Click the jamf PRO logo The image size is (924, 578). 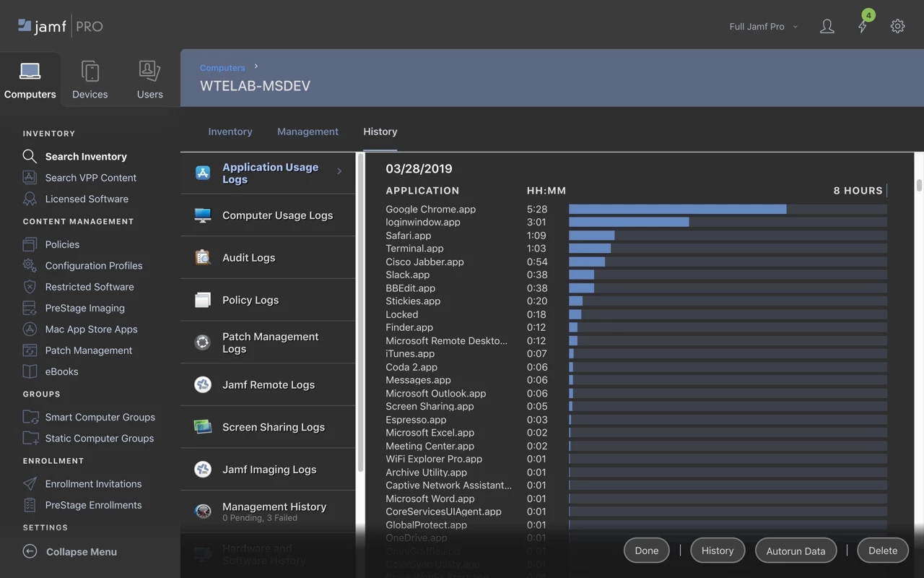[61, 26]
